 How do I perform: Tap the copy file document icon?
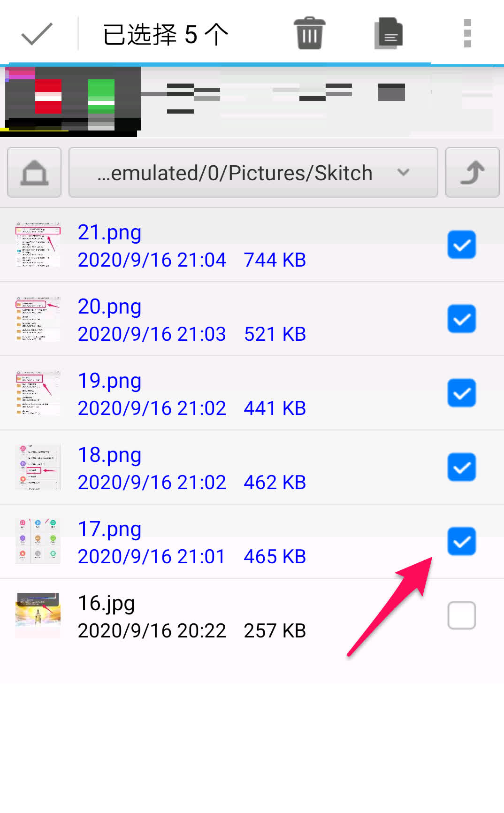click(x=389, y=33)
